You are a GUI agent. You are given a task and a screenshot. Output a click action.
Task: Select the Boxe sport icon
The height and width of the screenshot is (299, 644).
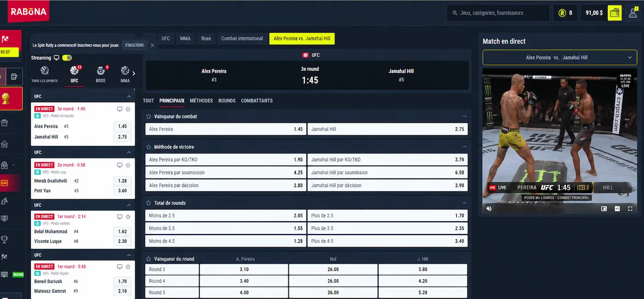100,74
